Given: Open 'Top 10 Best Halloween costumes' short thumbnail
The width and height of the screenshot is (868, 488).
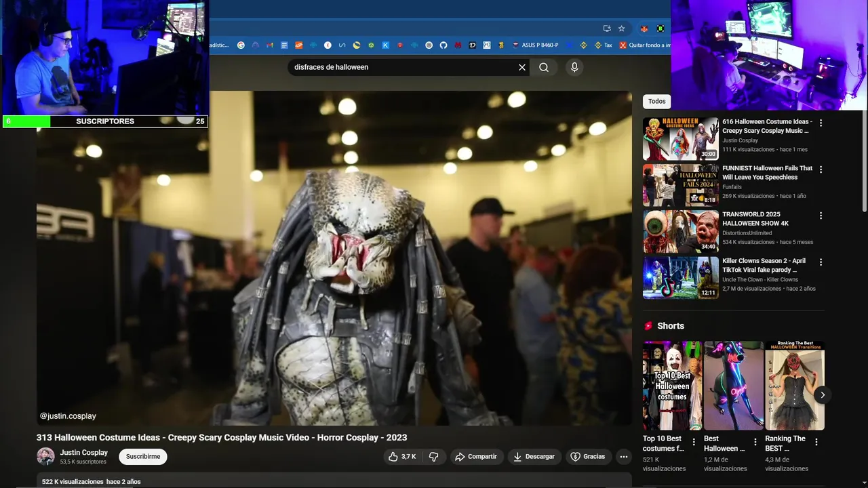Looking at the screenshot, I should click(673, 386).
